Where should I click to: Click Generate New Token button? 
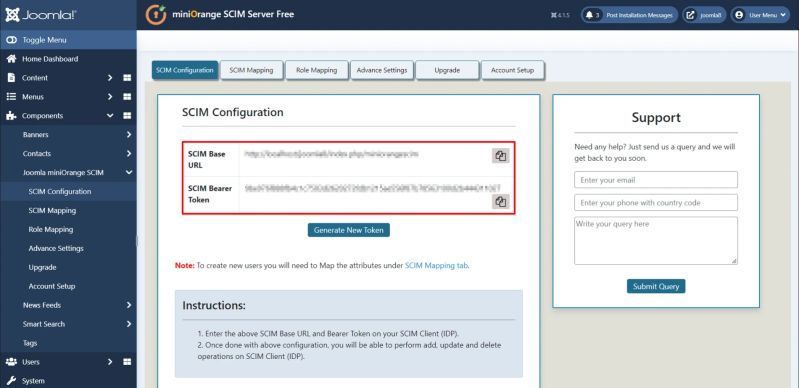click(349, 230)
